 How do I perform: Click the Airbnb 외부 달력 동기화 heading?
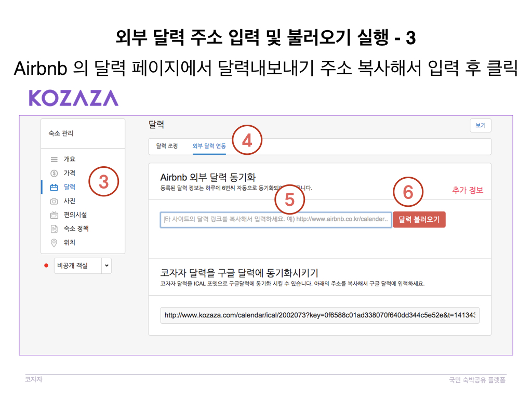coord(208,178)
